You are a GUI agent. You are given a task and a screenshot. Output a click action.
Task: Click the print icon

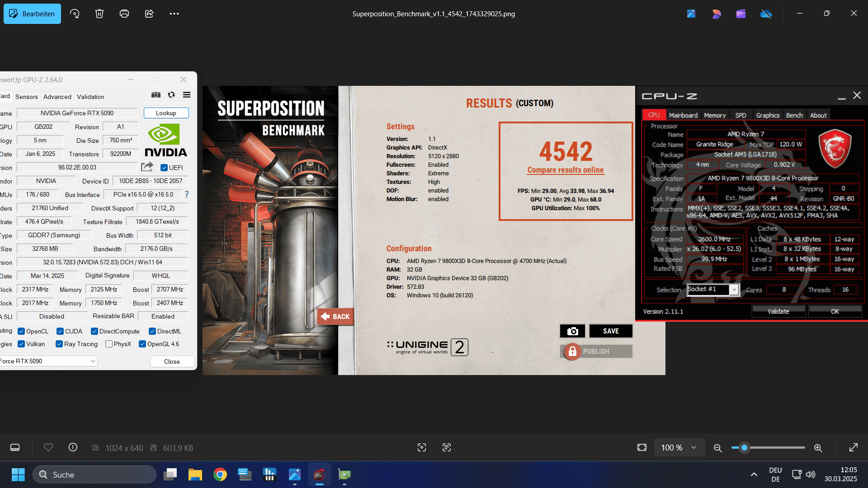click(x=124, y=14)
